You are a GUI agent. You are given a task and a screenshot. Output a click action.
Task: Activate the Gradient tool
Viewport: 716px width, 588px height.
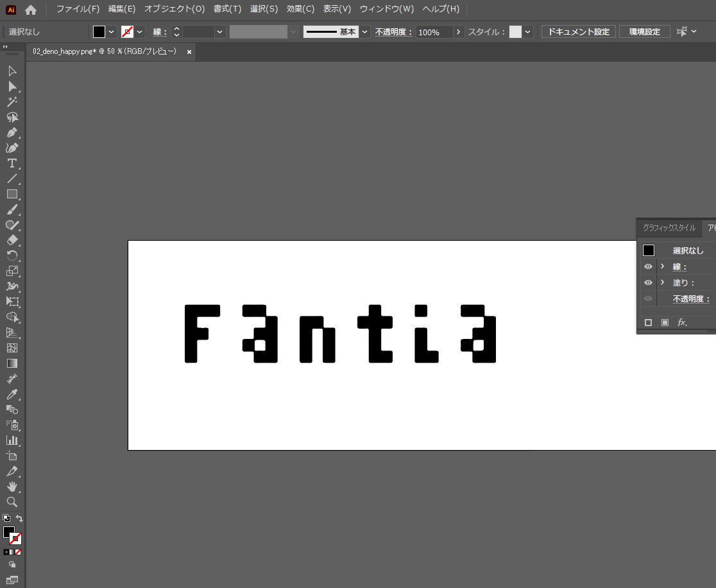[12, 363]
